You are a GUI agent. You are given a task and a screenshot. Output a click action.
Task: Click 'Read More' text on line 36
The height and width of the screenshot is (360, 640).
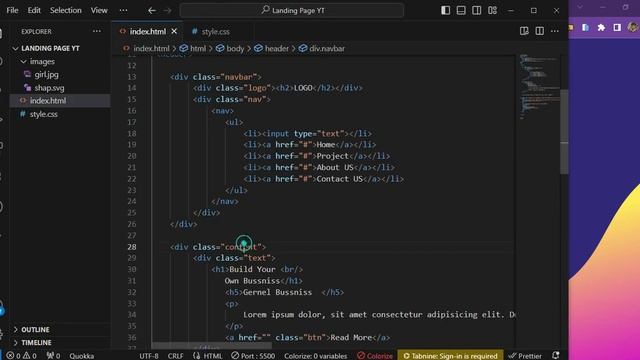coord(351,338)
